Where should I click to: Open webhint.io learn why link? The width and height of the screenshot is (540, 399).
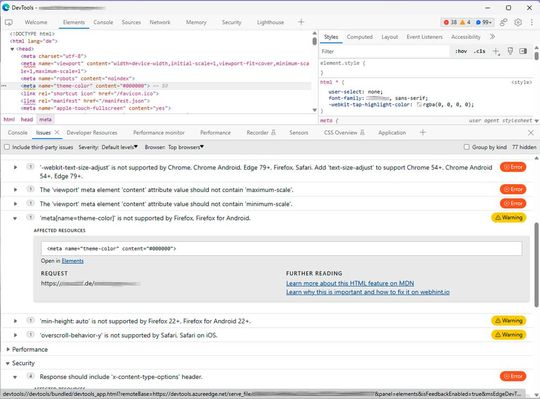click(368, 292)
